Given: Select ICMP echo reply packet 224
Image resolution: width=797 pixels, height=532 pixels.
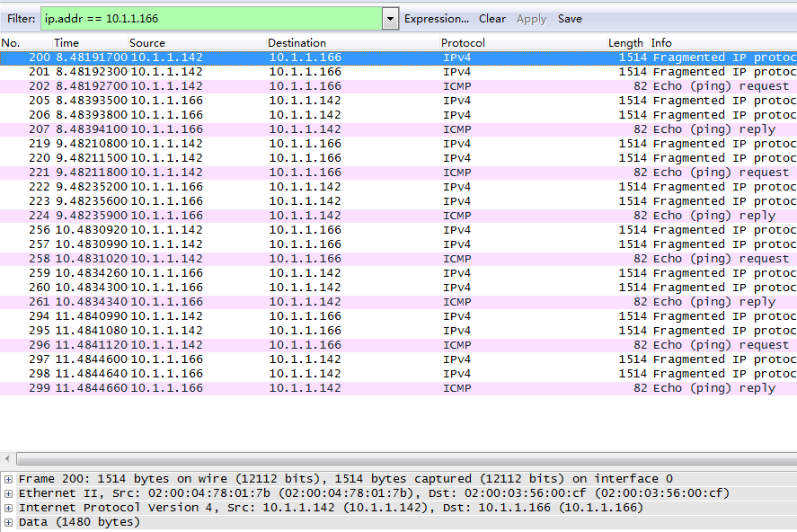Looking at the screenshot, I should (399, 216).
